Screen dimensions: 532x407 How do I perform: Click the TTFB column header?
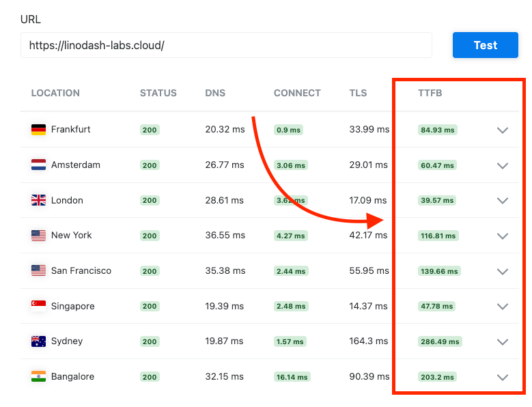tap(430, 93)
